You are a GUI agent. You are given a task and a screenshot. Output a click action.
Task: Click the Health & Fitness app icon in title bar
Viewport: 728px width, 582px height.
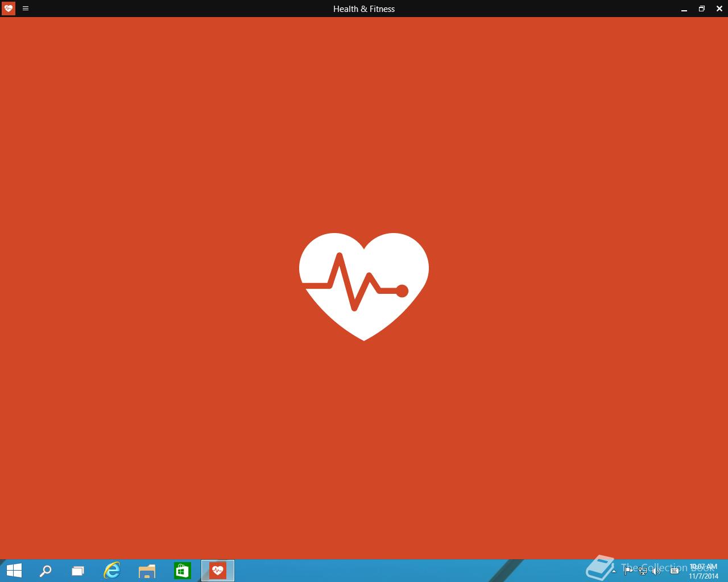[x=9, y=9]
